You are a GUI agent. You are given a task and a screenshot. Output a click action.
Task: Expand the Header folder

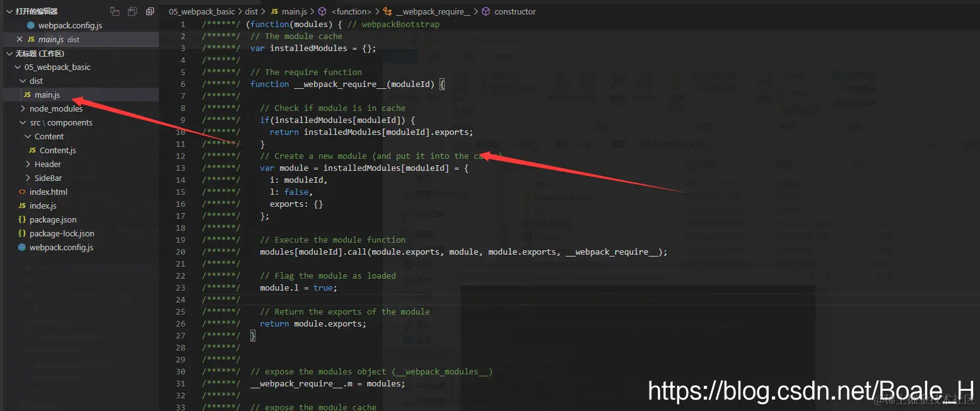[x=28, y=164]
